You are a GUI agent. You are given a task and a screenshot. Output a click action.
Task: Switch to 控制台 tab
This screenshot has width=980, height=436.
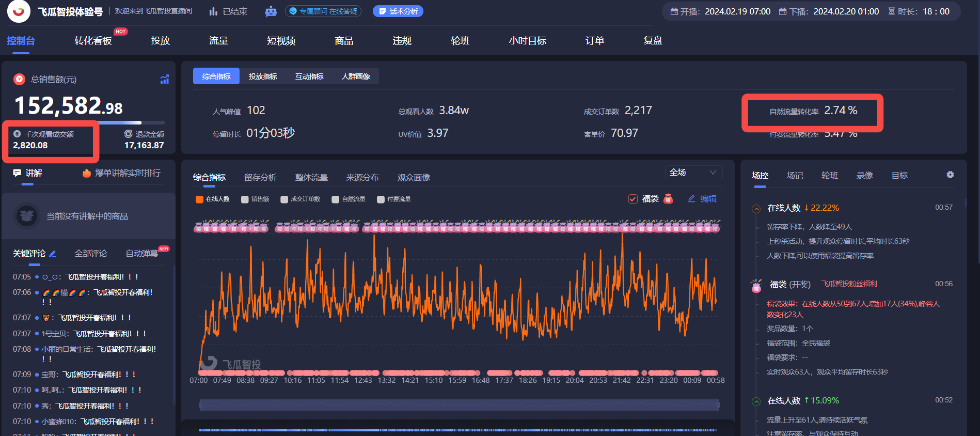21,41
